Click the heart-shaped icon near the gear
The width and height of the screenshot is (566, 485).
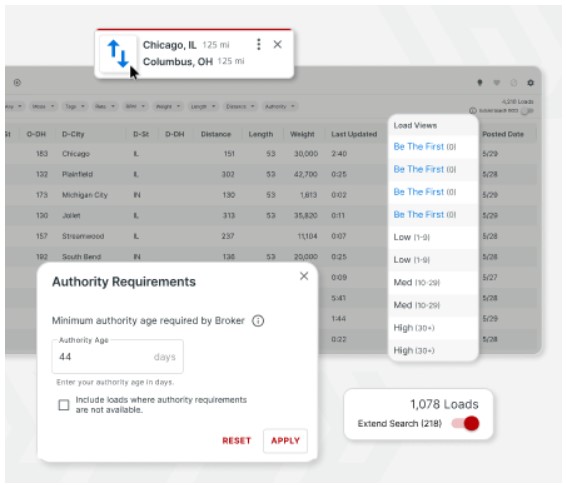pos(497,83)
